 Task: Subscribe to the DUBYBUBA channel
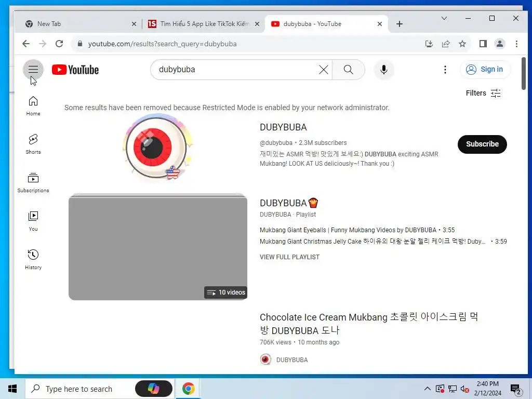[x=482, y=144]
